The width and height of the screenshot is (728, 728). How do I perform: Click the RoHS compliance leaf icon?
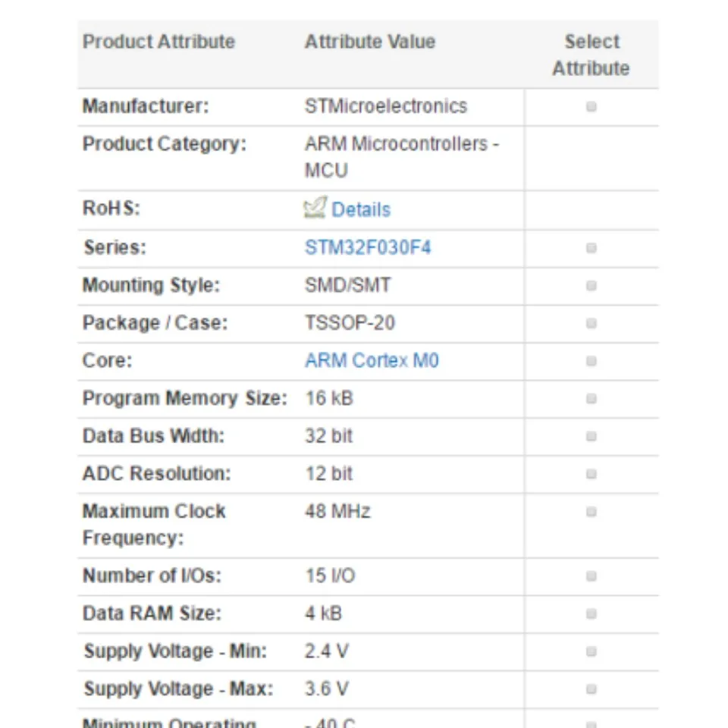pos(317,207)
